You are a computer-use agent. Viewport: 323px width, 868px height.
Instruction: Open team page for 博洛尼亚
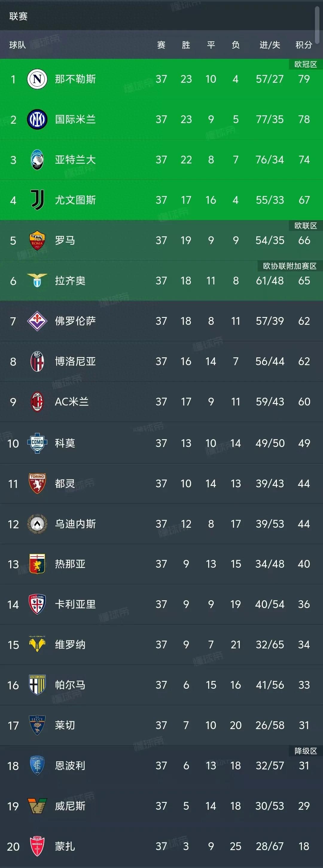pyautogui.click(x=75, y=361)
